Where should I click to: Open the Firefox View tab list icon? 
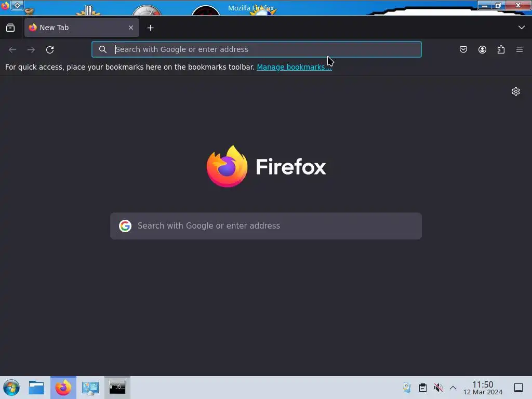(x=10, y=28)
